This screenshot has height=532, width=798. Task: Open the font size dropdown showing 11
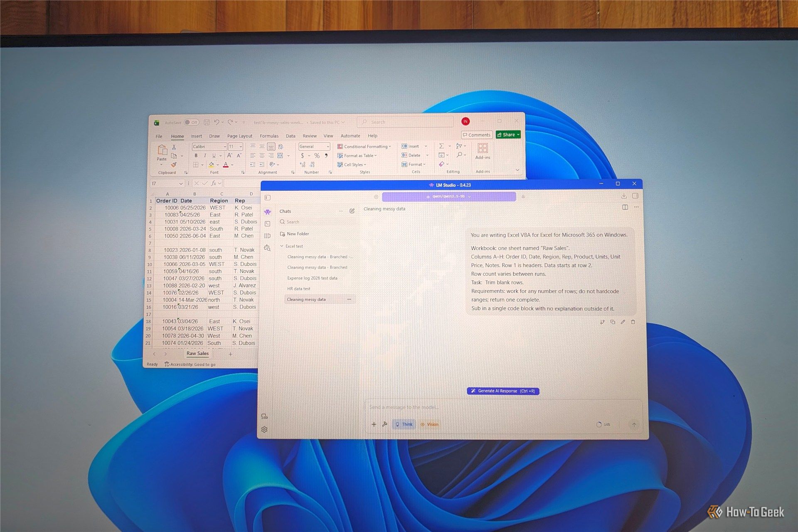click(x=241, y=147)
